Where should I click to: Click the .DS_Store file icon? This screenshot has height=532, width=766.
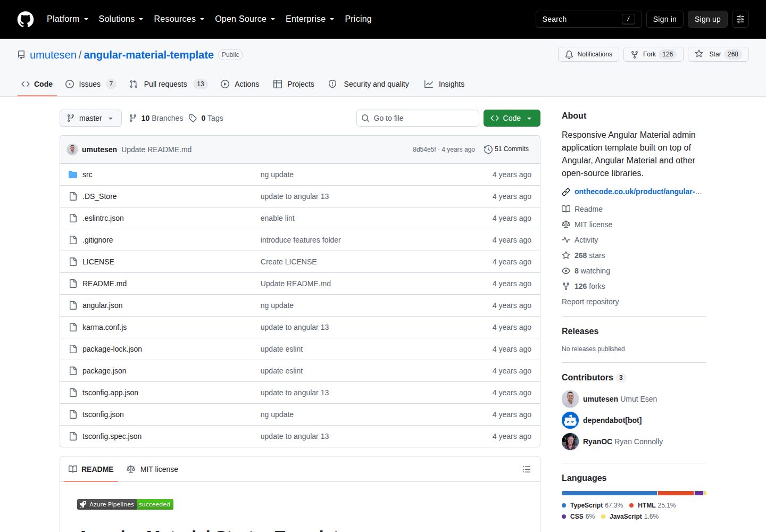pos(73,196)
